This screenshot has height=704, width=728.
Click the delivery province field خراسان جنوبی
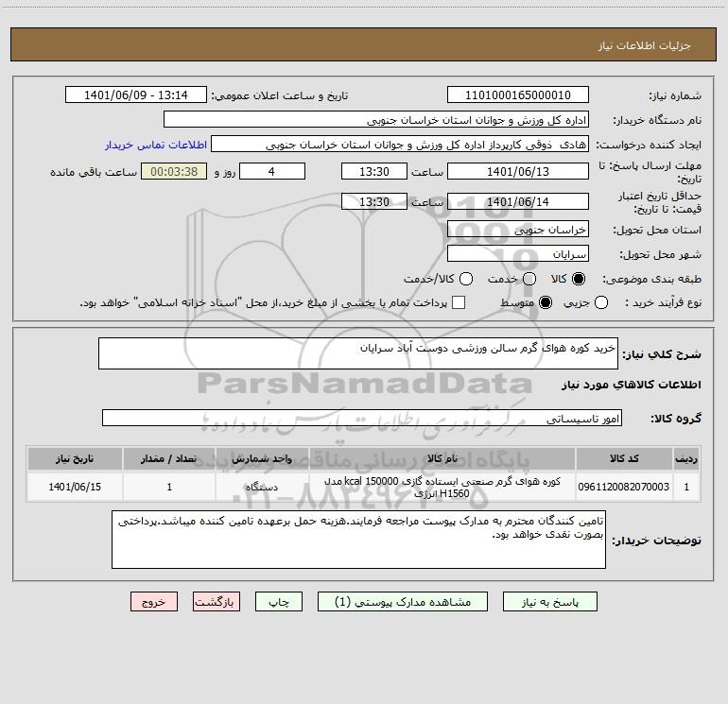(518, 229)
